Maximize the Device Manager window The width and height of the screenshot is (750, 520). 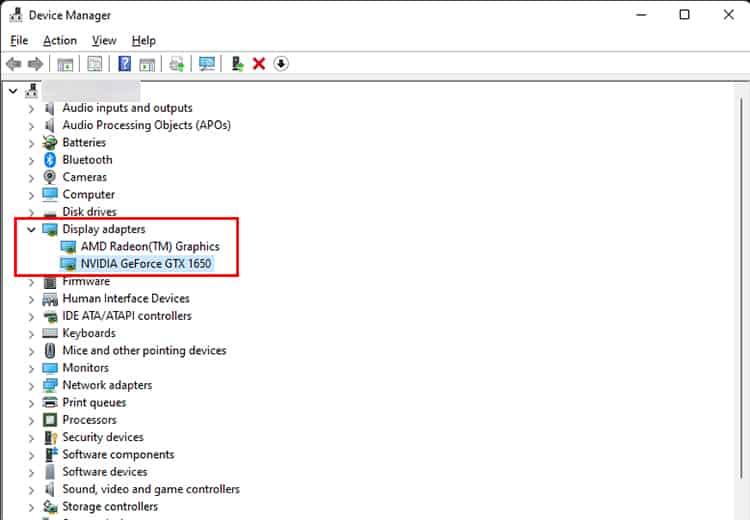pos(684,15)
